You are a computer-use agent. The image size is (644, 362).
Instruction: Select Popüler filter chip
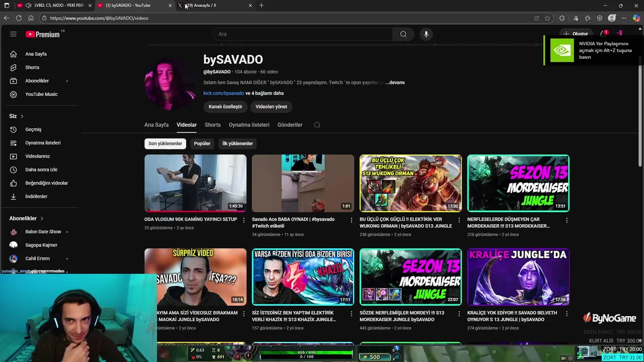coord(202,143)
